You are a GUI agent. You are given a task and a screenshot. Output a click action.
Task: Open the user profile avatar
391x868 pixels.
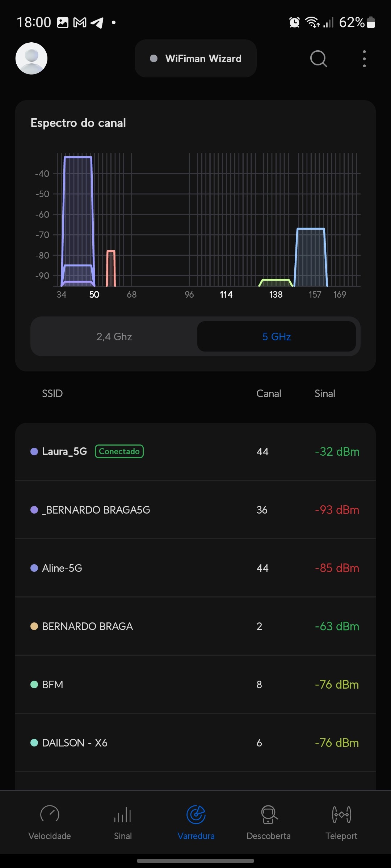coord(31,59)
